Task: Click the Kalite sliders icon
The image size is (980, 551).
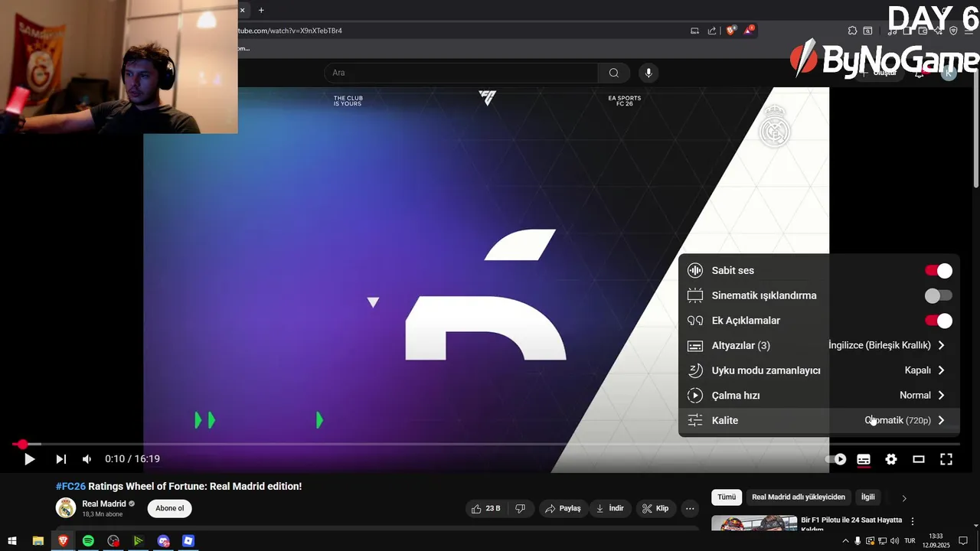Action: pos(695,420)
